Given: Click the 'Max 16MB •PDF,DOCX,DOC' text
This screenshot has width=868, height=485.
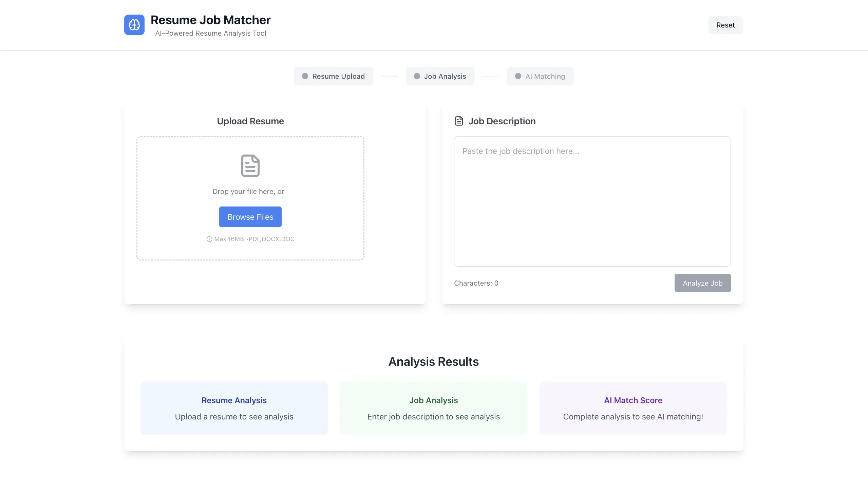Looking at the screenshot, I should [x=254, y=239].
